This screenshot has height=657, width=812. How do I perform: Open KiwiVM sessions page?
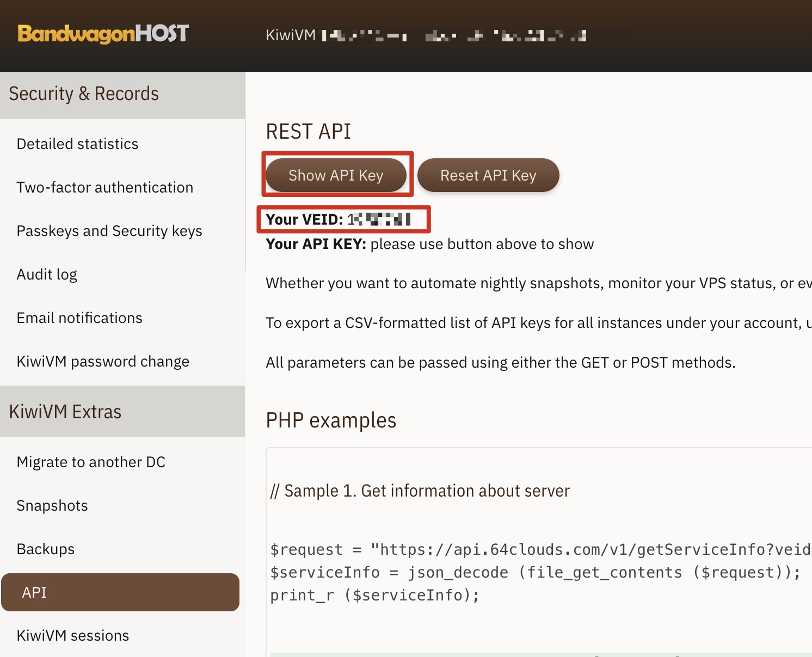(x=73, y=635)
